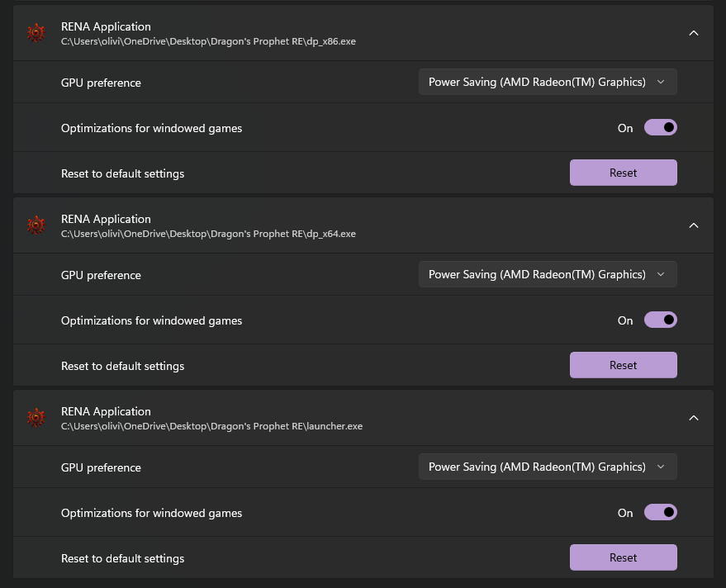Open GPU preference dropdown for launcher.exe
Viewport: 726px width, 588px height.
548,467
